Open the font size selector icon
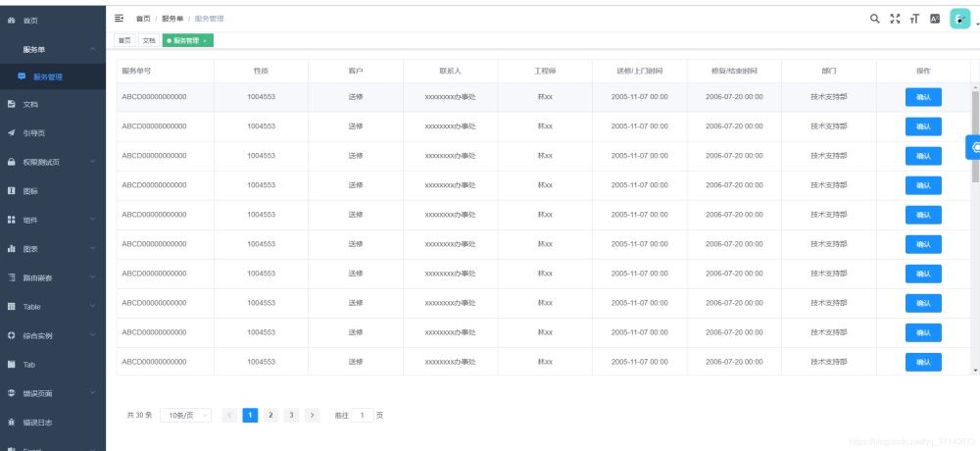This screenshot has width=980, height=451. point(914,19)
